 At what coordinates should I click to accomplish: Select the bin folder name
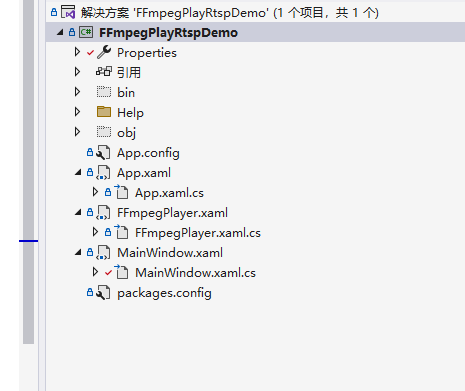click(126, 92)
